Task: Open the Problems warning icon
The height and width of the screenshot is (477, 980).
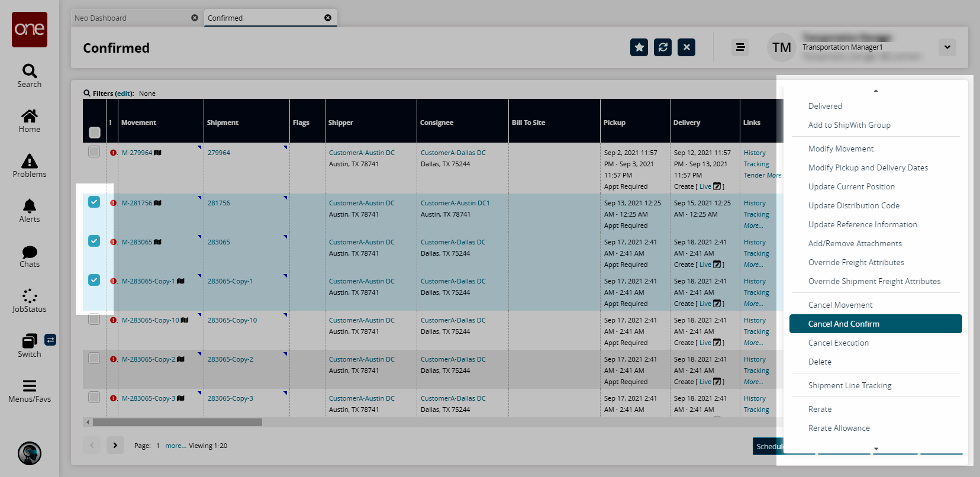Action: click(x=30, y=161)
